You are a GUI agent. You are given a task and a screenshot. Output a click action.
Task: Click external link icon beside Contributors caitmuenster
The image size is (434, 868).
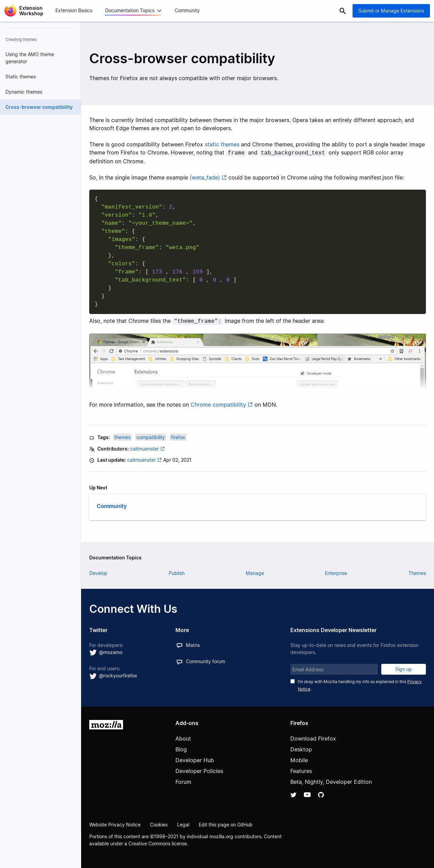tap(163, 449)
